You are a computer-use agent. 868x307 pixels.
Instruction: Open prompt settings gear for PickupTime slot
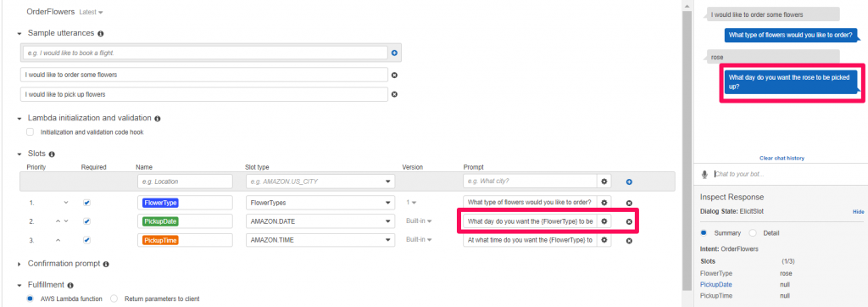pyautogui.click(x=604, y=240)
